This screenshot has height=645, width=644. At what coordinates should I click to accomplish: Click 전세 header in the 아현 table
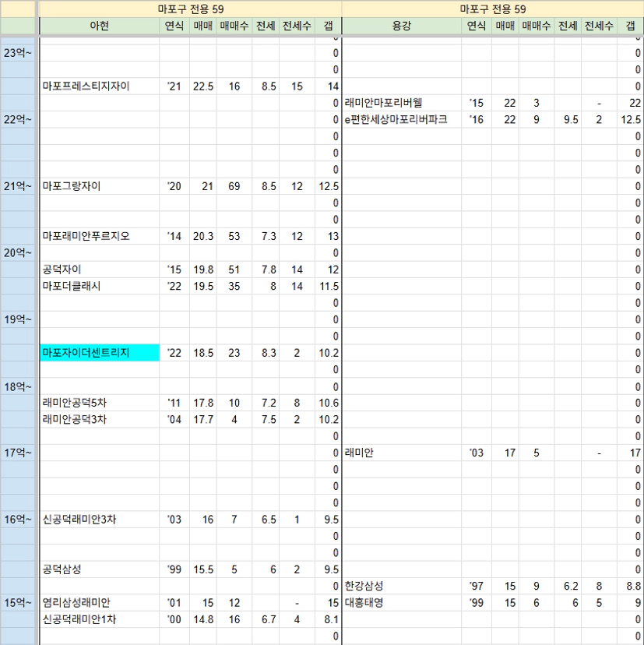point(266,26)
